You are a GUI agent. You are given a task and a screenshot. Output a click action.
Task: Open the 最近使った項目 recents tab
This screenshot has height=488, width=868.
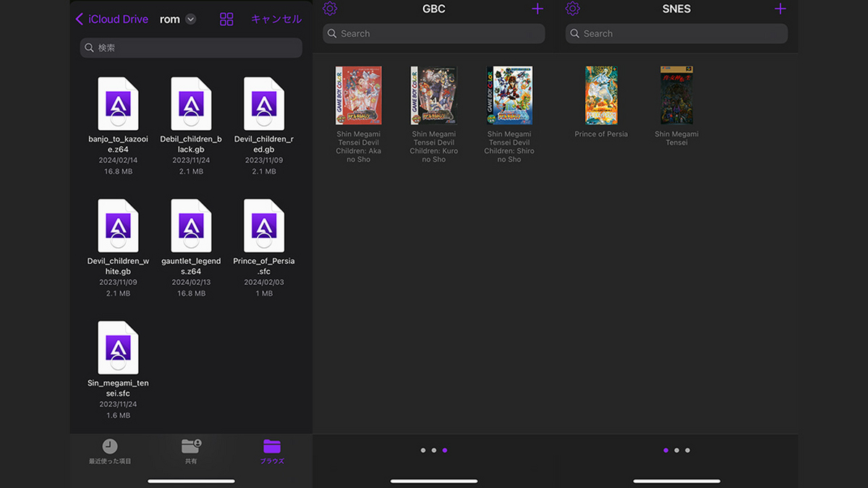[x=110, y=451]
